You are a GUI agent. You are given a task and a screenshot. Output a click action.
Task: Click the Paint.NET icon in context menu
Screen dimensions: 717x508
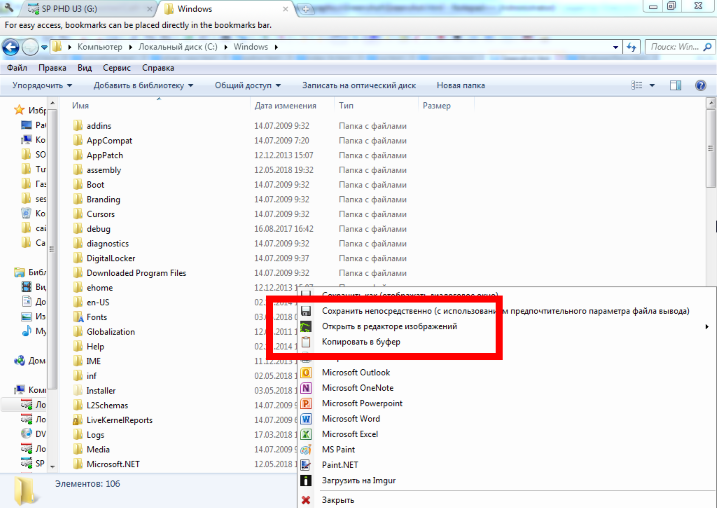(306, 465)
